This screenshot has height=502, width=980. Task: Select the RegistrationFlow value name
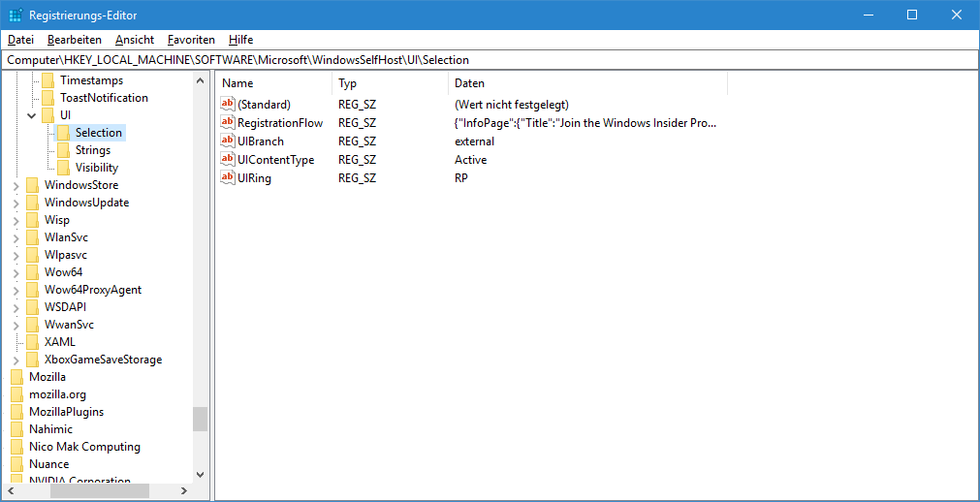pos(280,123)
